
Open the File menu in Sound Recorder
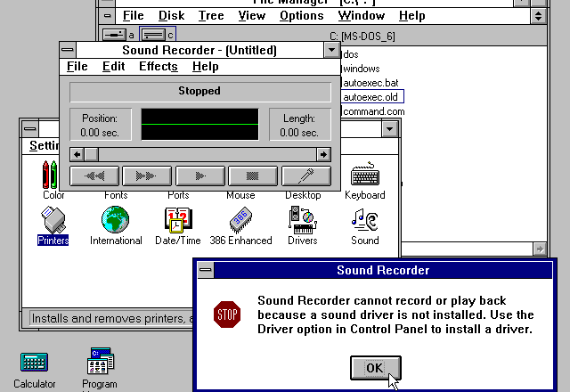(x=77, y=67)
